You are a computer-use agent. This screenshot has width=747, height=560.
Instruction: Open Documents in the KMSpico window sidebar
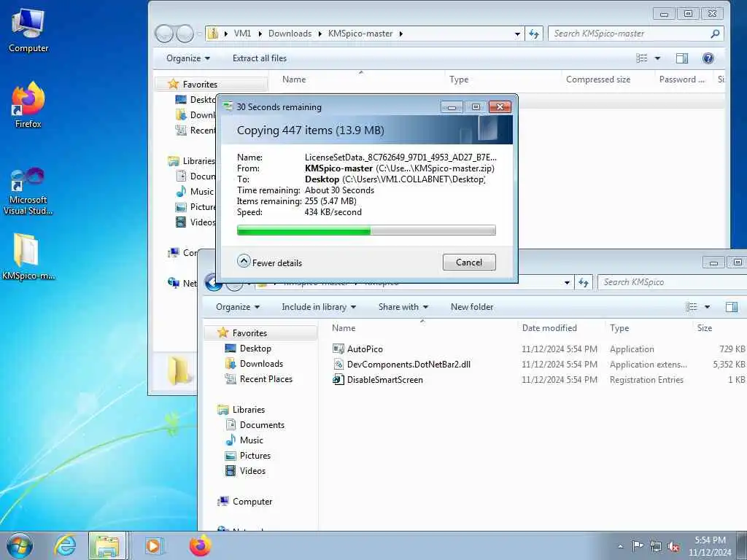point(262,425)
